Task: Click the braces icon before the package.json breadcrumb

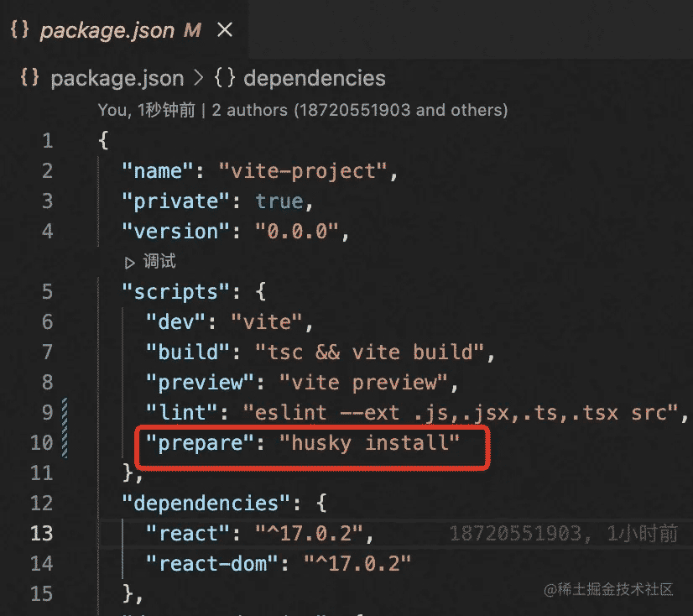Action: [x=29, y=79]
